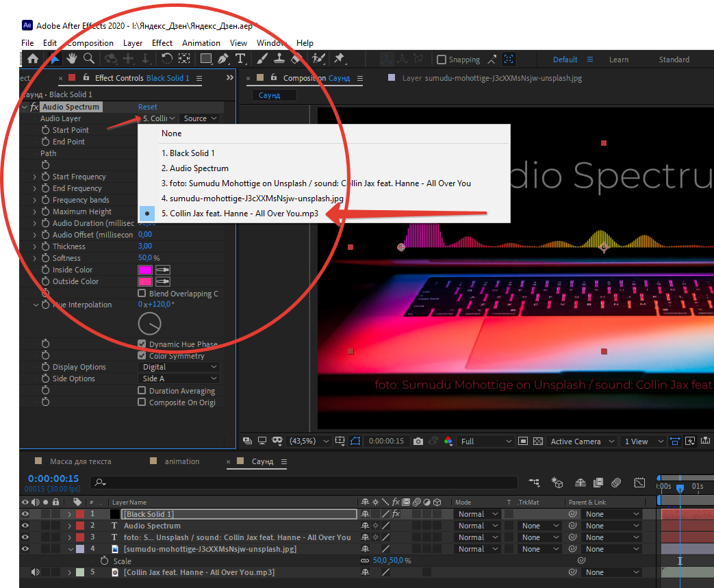Toggle mask and shape path visibility icon
Viewport: 714px width, 588px height.
click(355, 441)
